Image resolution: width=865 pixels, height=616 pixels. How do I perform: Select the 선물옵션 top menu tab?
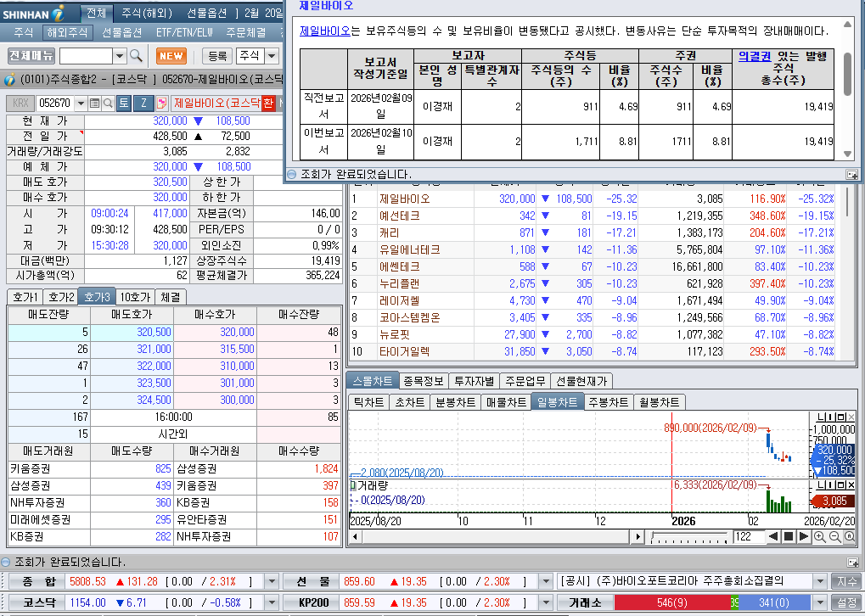[207, 13]
